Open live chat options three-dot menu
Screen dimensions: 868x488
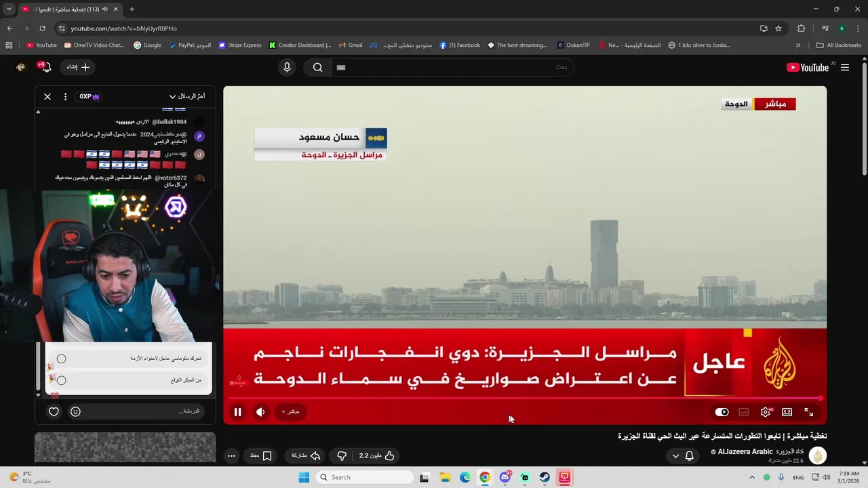pyautogui.click(x=65, y=97)
